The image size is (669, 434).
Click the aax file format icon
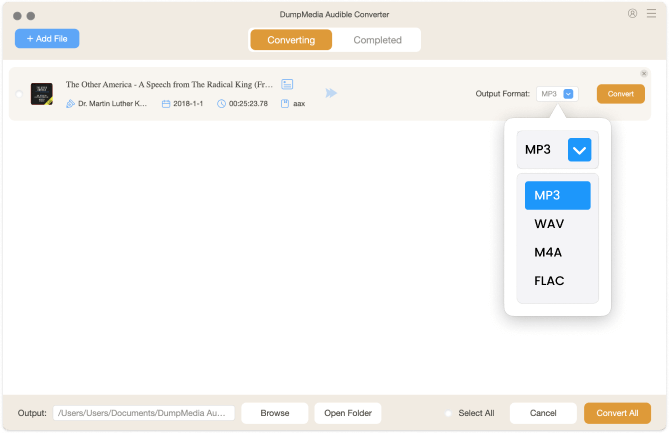(285, 104)
